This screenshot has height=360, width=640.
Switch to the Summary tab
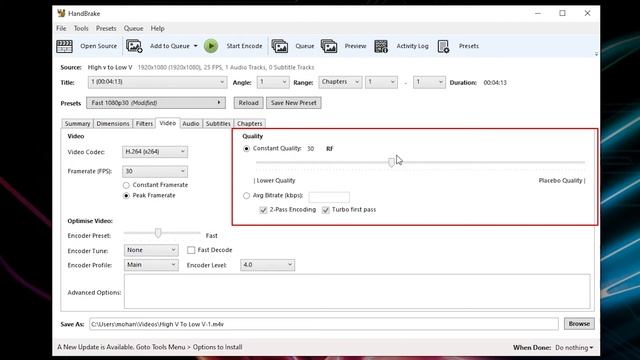77,123
